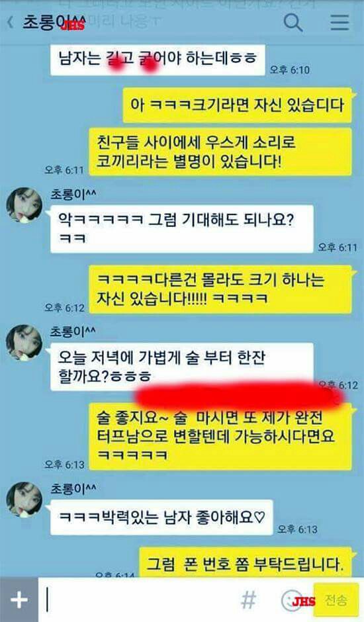Select yellow bubble 그럼 폰 번호 쫌 부탁드립니다

click(x=246, y=562)
